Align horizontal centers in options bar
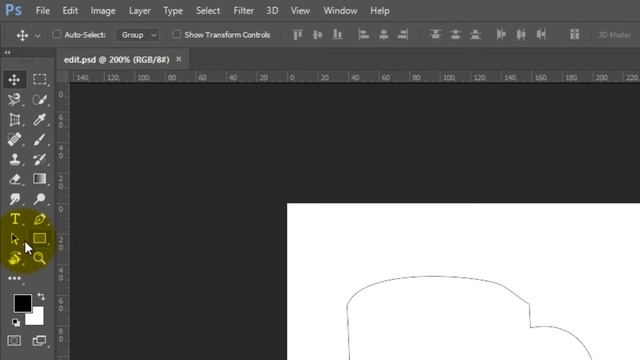The image size is (640, 360). [x=383, y=35]
